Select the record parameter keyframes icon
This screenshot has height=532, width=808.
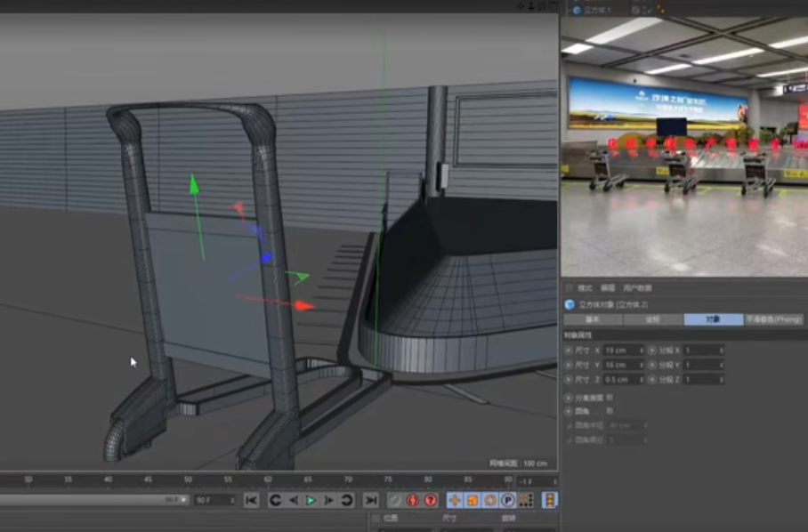[508, 500]
